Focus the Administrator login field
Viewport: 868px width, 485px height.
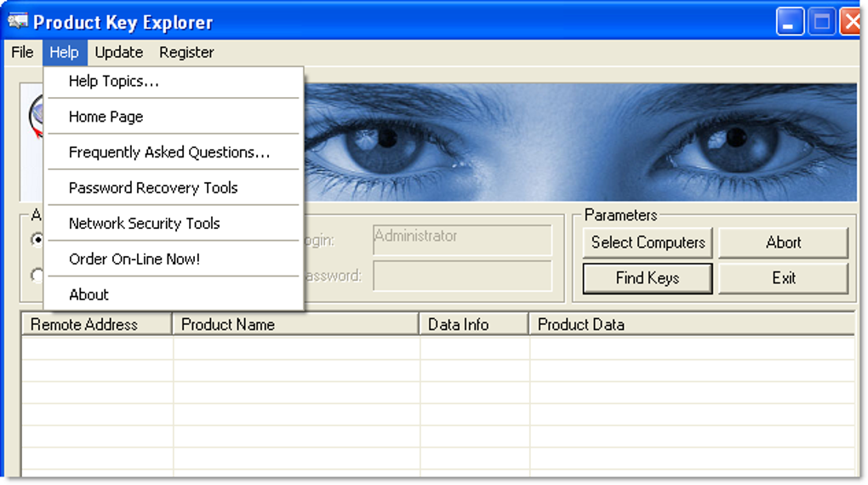[x=462, y=240]
